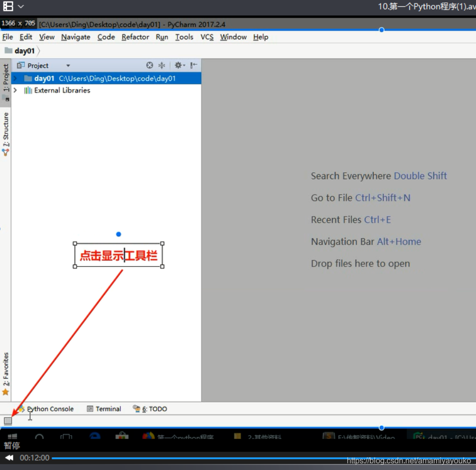Expand the day01 project tree node
476x470 pixels.
click(x=15, y=78)
